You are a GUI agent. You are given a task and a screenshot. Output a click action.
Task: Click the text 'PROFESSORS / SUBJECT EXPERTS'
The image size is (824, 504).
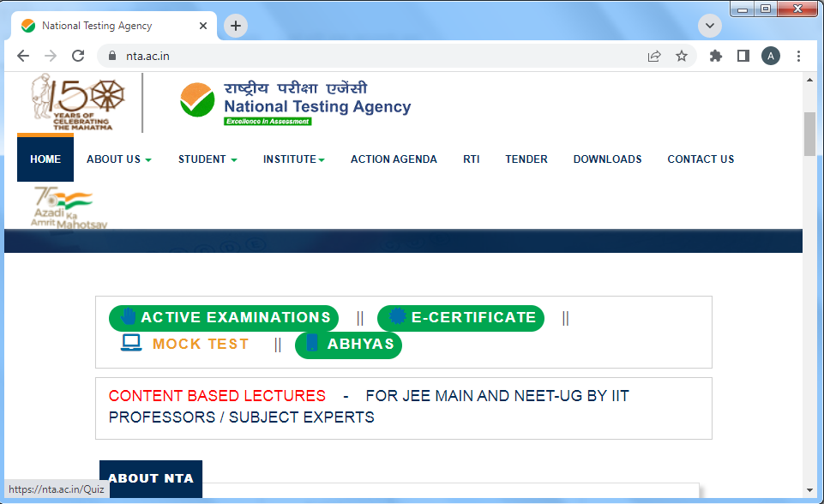click(x=241, y=417)
